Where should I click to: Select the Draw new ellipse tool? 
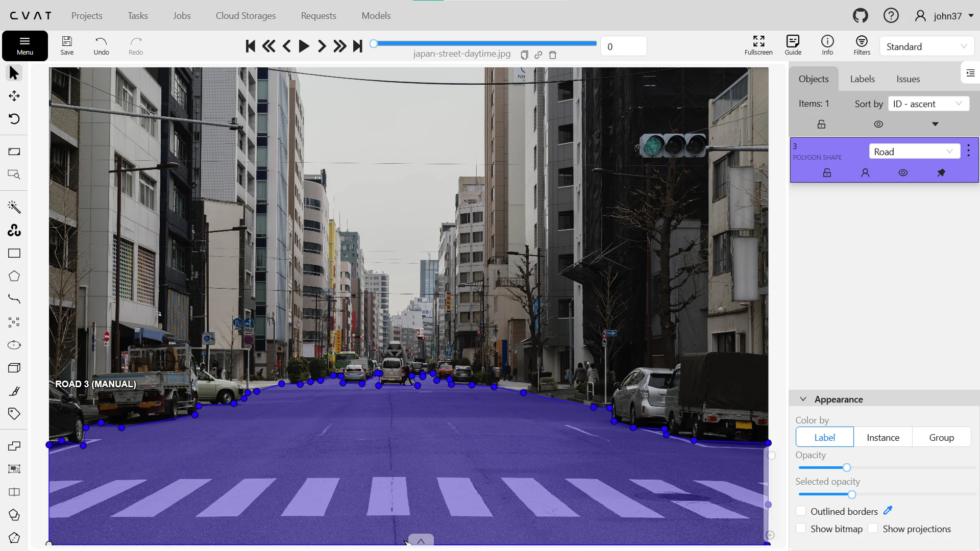point(14,345)
